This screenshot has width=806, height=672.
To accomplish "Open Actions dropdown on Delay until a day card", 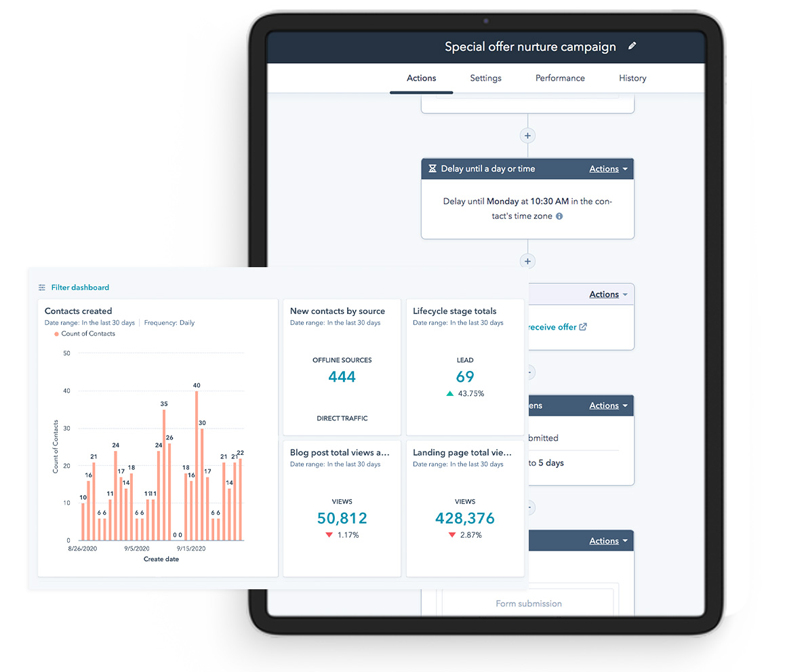I will pyautogui.click(x=608, y=169).
